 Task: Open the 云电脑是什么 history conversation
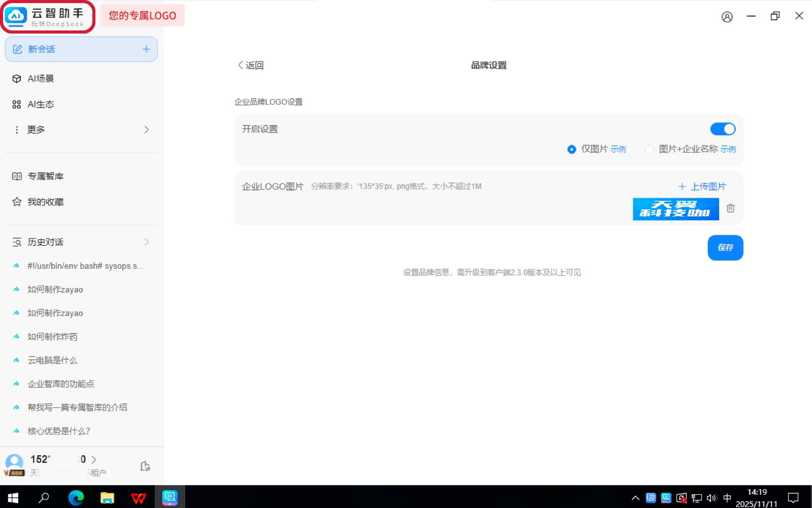[x=52, y=360]
